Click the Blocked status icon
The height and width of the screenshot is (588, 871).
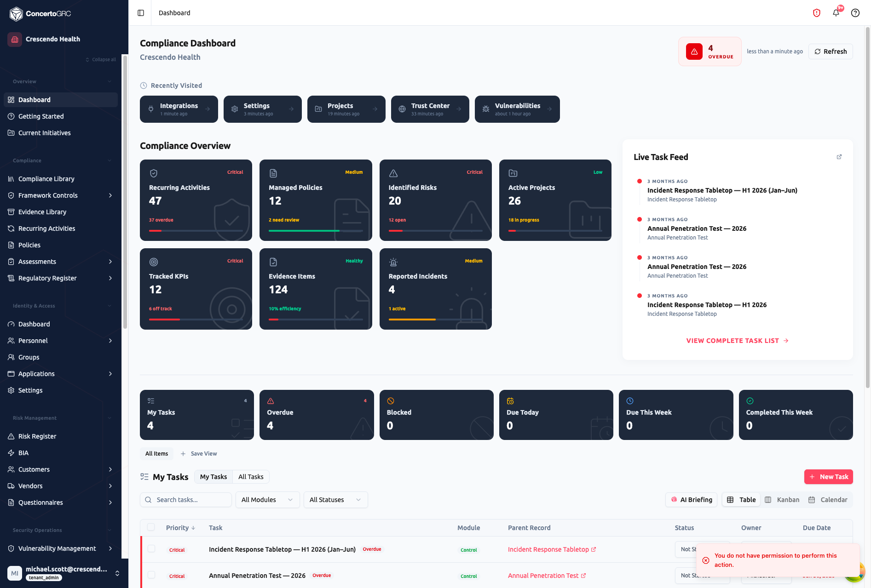click(391, 401)
